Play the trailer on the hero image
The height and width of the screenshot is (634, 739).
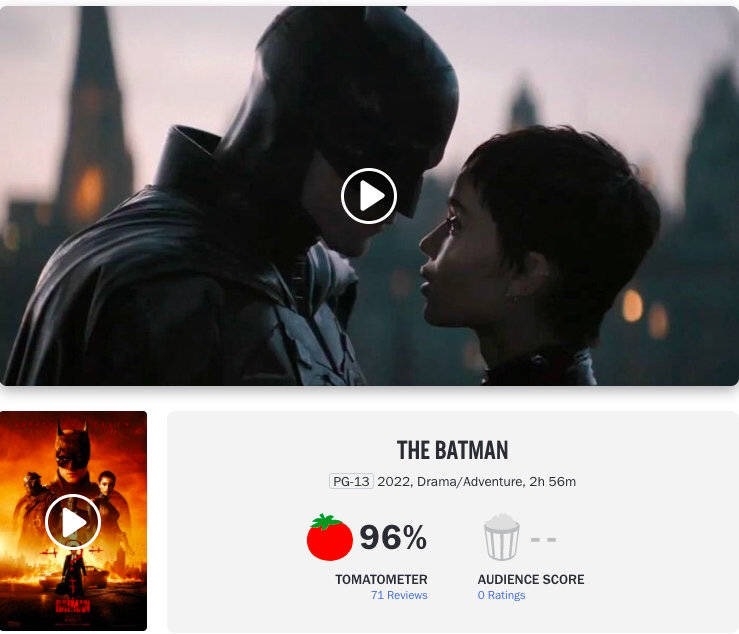(369, 196)
